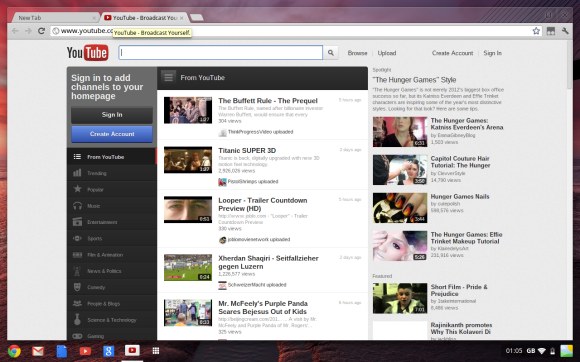The width and height of the screenshot is (580, 362).
Task: Click the YouTube logo
Action: click(88, 53)
